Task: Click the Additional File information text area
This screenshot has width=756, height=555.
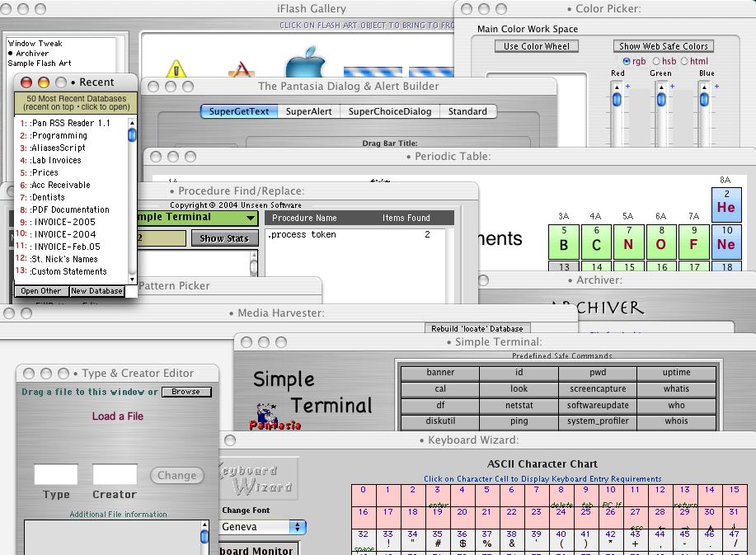Action: tap(114, 537)
